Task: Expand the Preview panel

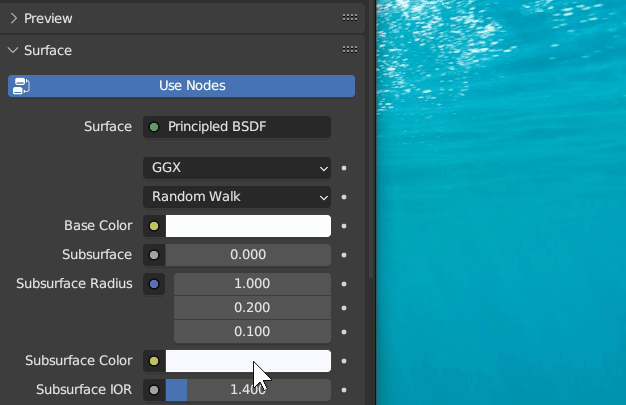Action: (14, 18)
